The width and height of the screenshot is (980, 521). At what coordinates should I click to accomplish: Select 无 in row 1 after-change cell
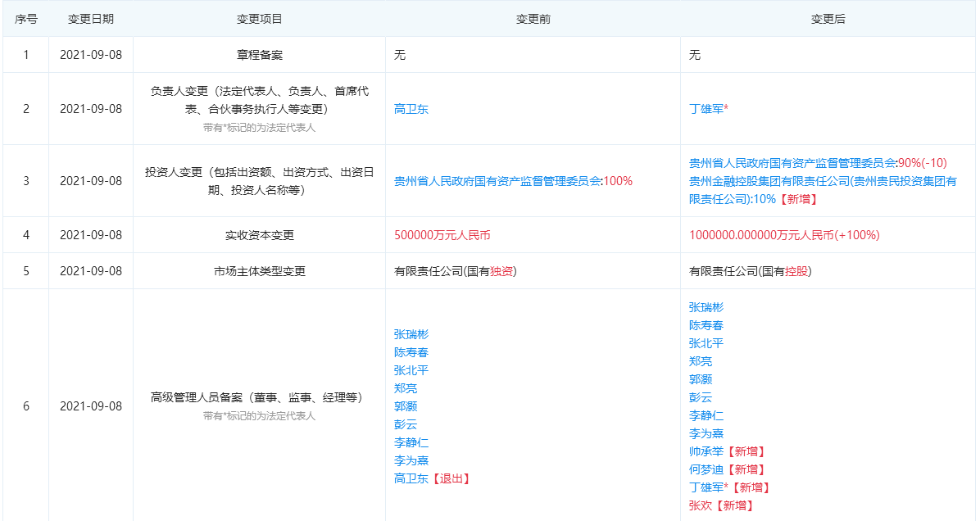pos(694,55)
